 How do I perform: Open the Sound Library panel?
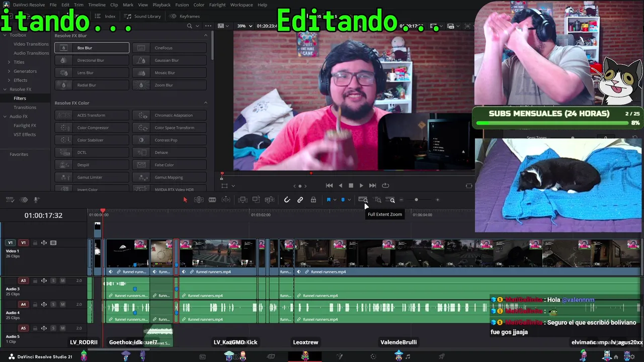143,16
